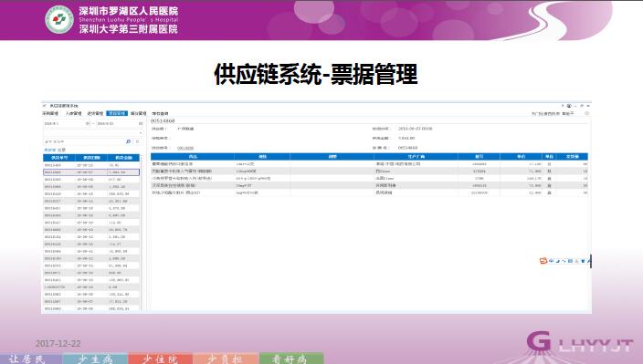Select the drug row priced 144.170
The height and width of the screenshot is (364, 643).
(x=370, y=178)
